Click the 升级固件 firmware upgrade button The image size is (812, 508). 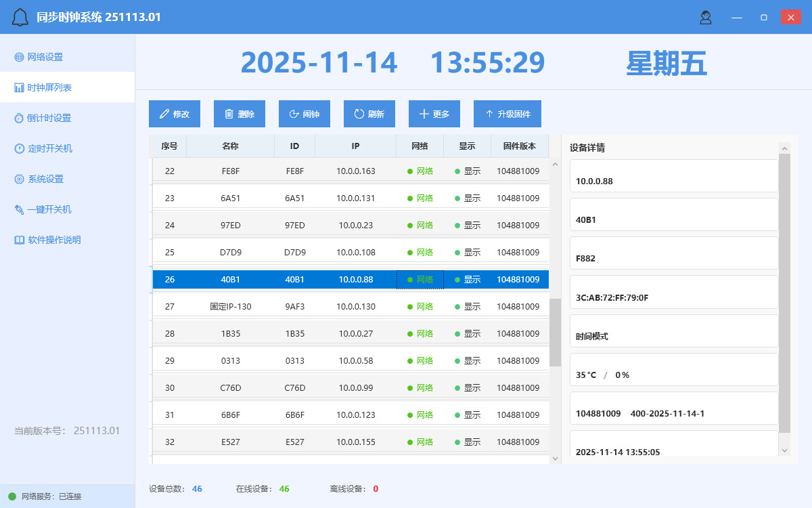pyautogui.click(x=507, y=113)
